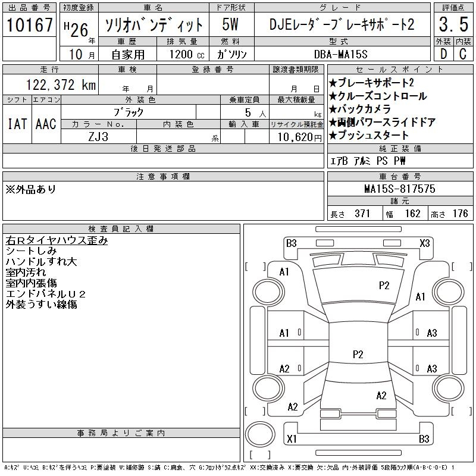
Task: Click sales point ★クルーズコントロール
Action: point(378,96)
